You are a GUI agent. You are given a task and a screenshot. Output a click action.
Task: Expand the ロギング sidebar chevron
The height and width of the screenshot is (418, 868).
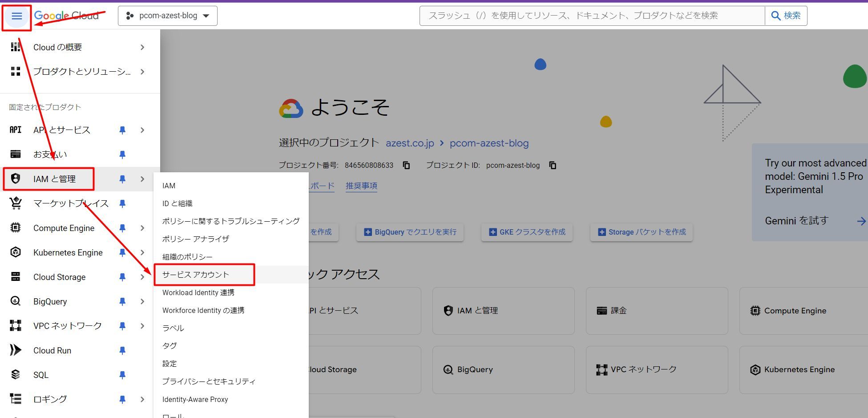[x=142, y=399]
